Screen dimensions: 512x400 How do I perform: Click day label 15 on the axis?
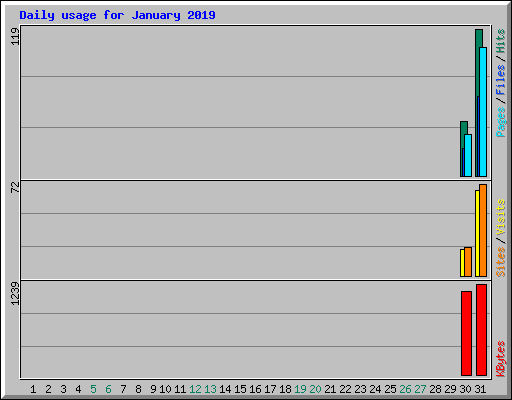pyautogui.click(x=240, y=389)
